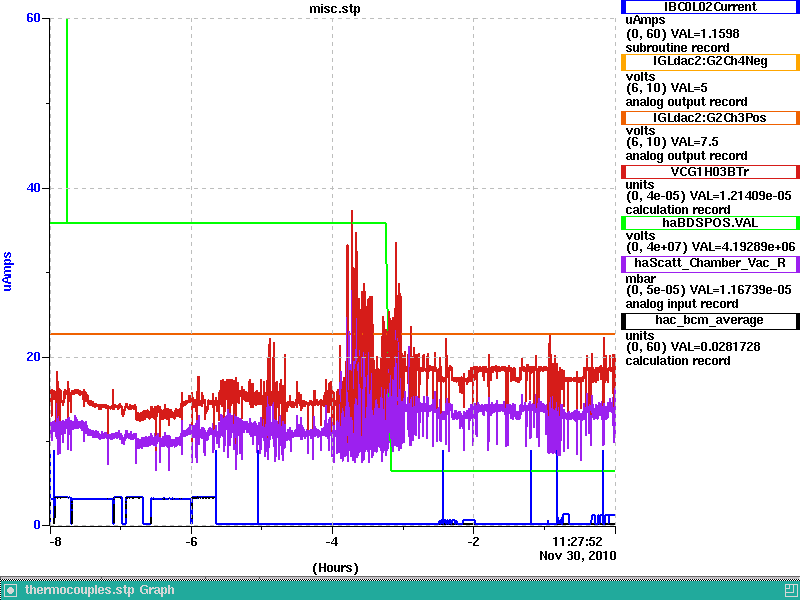Click the y-axis value 40
The width and height of the screenshot is (800, 600).
coord(33,188)
